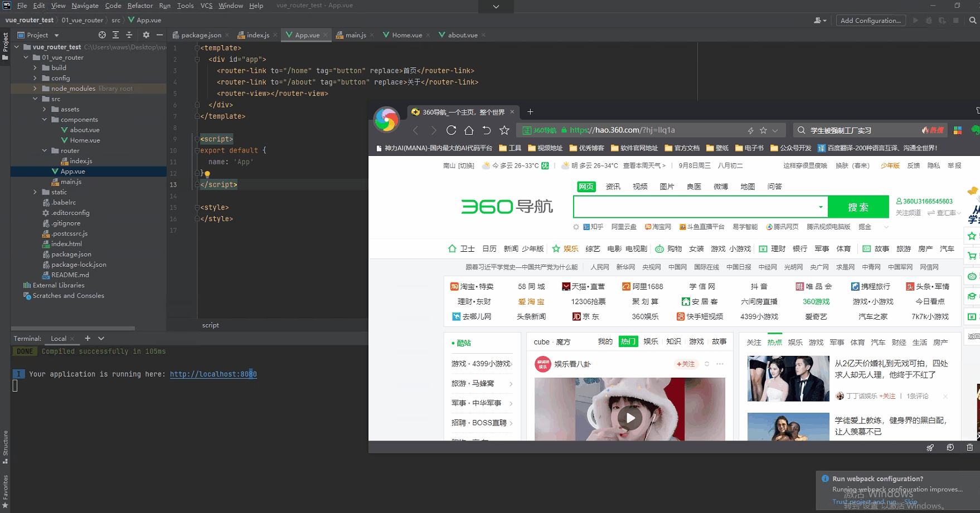This screenshot has width=980, height=513.
Task: Expand the node_modules folder
Action: coord(35,89)
